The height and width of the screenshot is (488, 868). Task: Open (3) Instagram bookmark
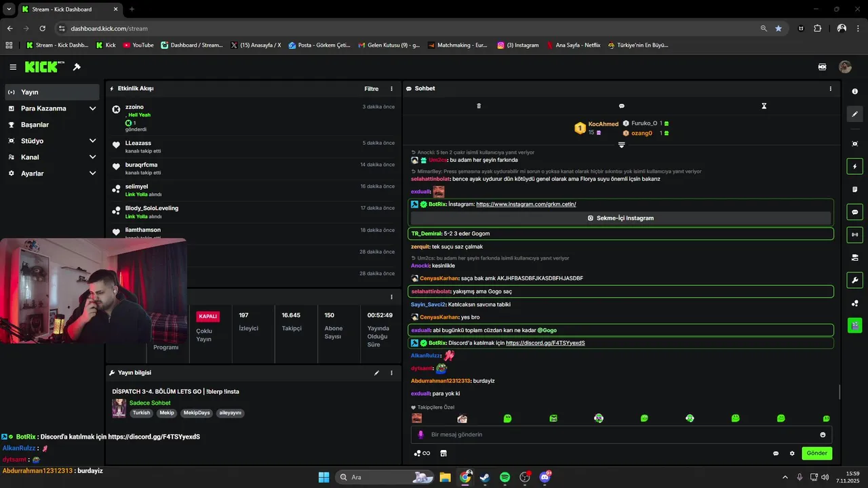pyautogui.click(x=518, y=45)
